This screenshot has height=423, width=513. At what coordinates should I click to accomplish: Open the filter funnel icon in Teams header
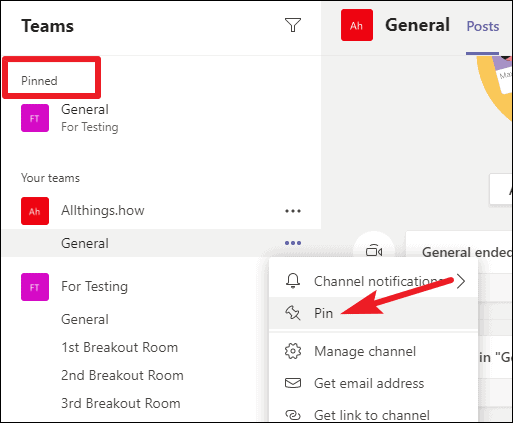coord(293,25)
